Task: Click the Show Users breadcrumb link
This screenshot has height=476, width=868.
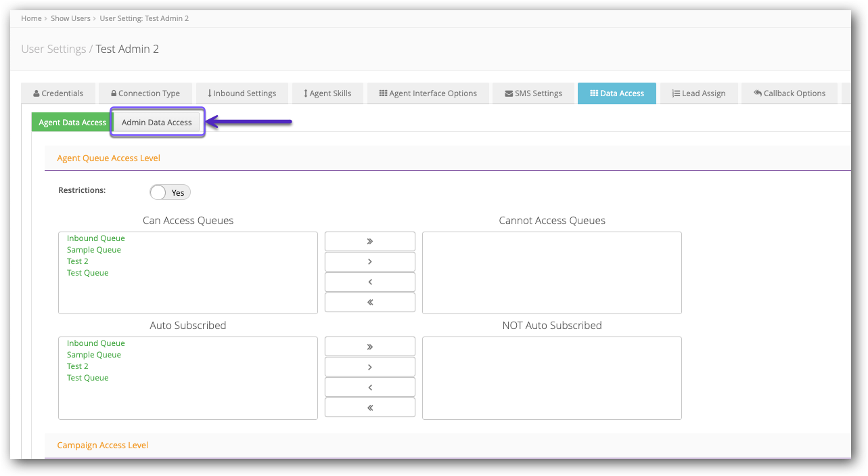Action: click(70, 18)
